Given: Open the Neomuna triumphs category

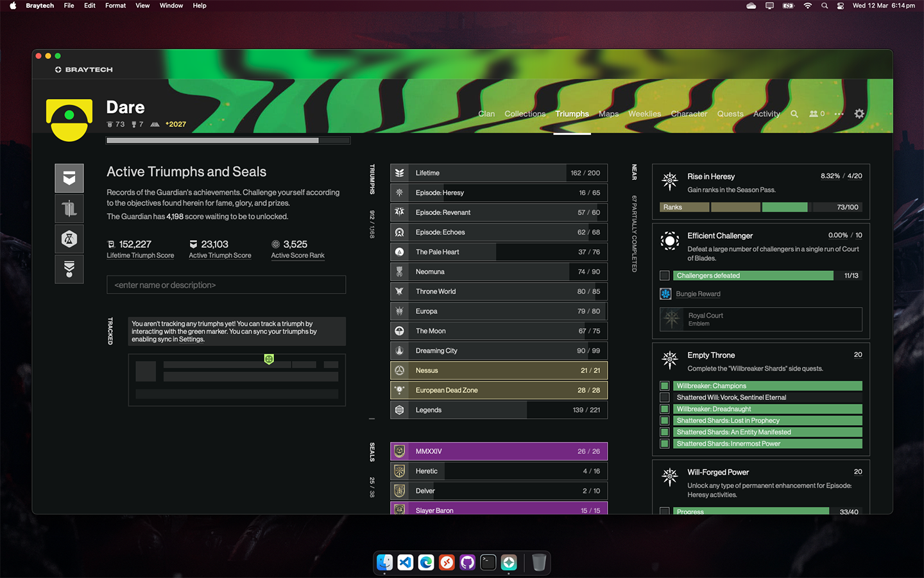Looking at the screenshot, I should pyautogui.click(x=499, y=272).
